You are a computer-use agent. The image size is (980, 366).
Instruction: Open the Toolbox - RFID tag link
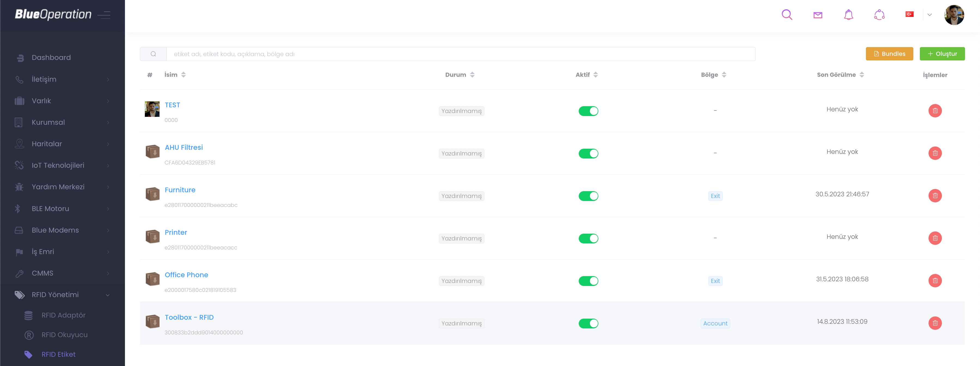pyautogui.click(x=189, y=317)
